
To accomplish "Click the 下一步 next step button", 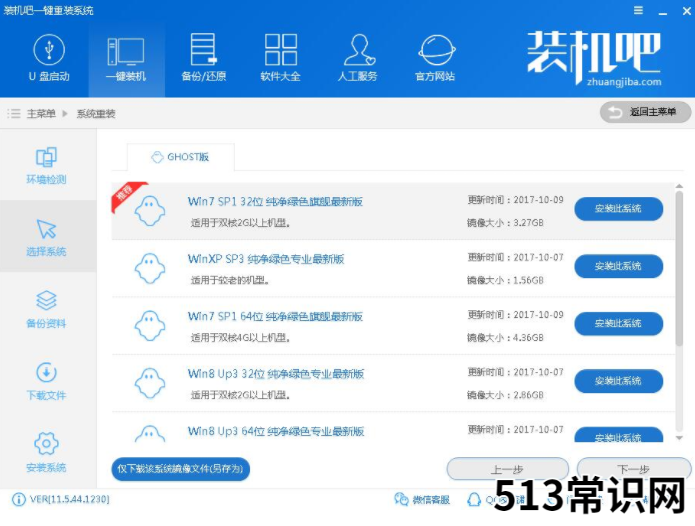I will pos(634,469).
